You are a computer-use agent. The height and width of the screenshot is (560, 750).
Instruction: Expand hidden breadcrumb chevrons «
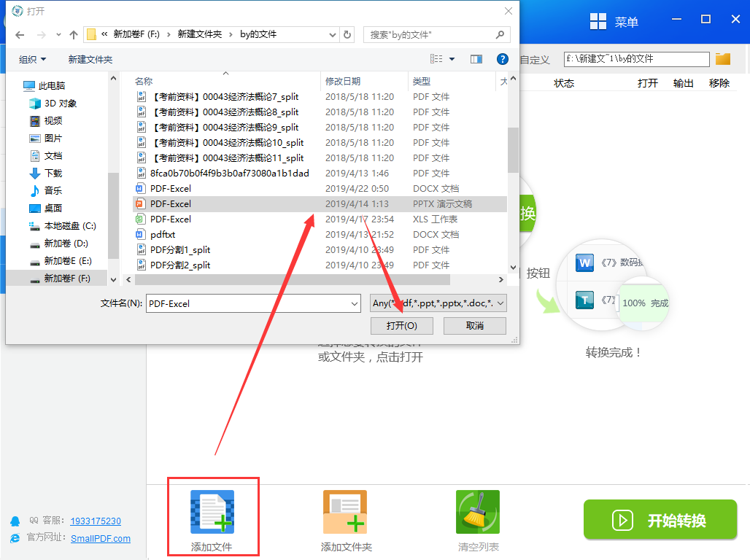(x=104, y=34)
